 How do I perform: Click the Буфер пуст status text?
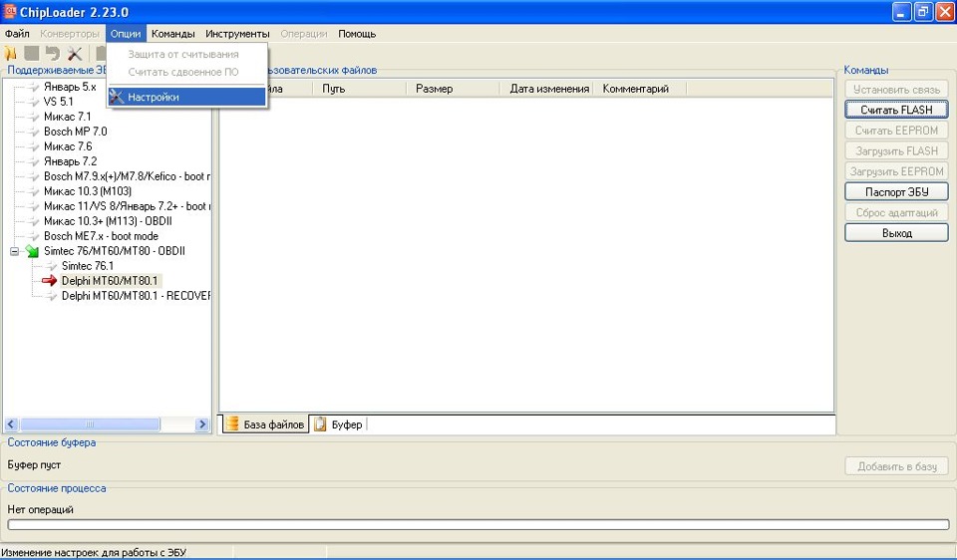(34, 464)
